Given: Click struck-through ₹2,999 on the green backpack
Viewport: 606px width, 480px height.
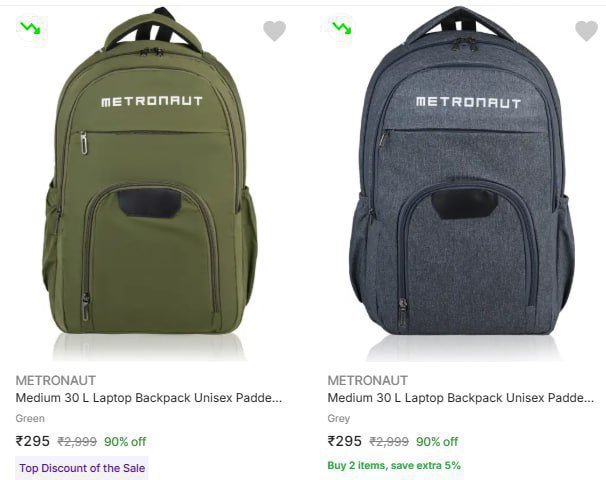Looking at the screenshot, I should 77,442.
